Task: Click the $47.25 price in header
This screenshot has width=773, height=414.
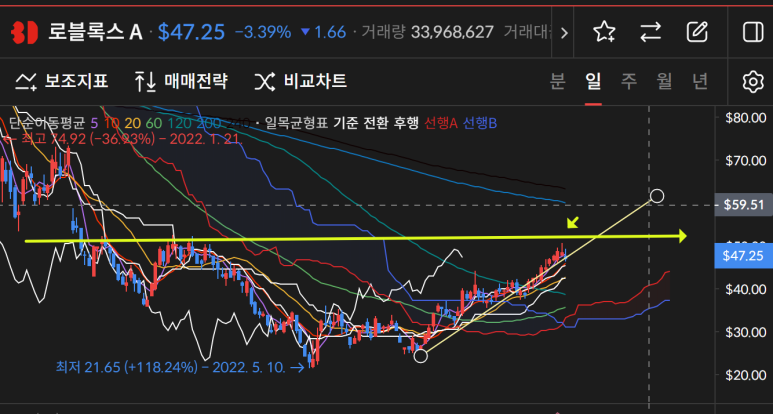Action: pos(191,33)
